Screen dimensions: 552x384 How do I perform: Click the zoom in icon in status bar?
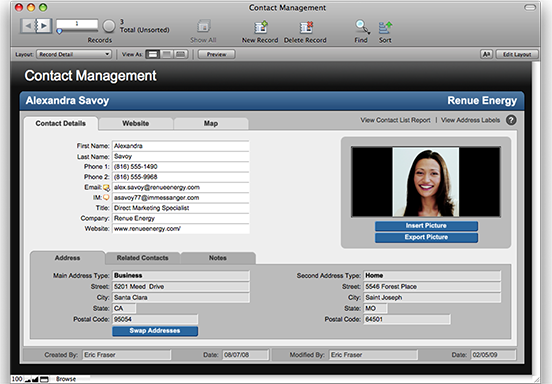(x=35, y=379)
